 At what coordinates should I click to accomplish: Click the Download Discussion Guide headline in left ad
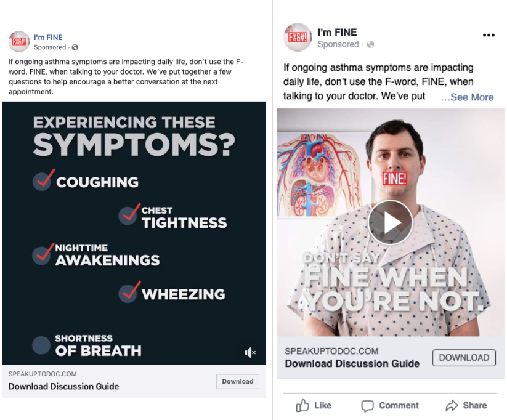63,387
